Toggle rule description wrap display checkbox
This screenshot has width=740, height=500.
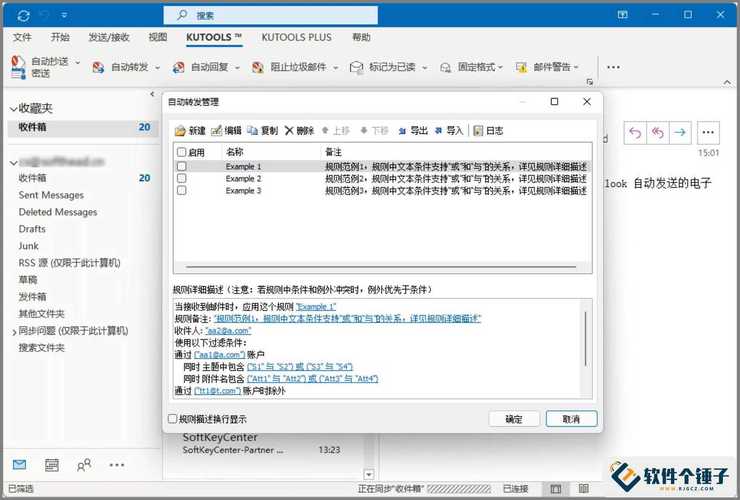click(x=172, y=419)
